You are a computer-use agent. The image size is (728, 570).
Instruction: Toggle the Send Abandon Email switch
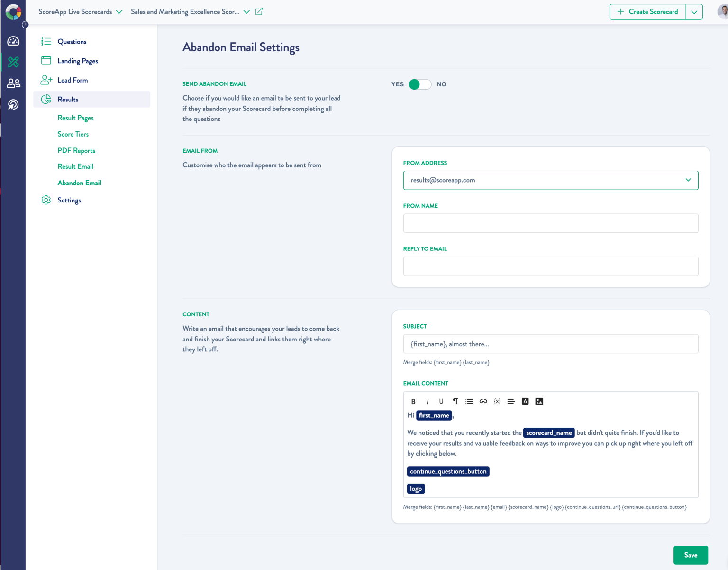click(x=420, y=84)
